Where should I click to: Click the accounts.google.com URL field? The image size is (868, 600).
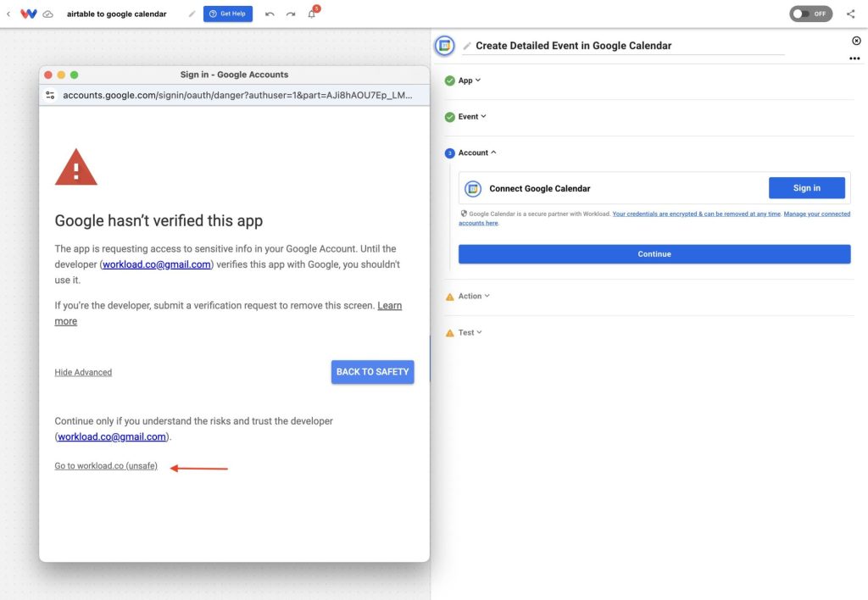point(237,95)
